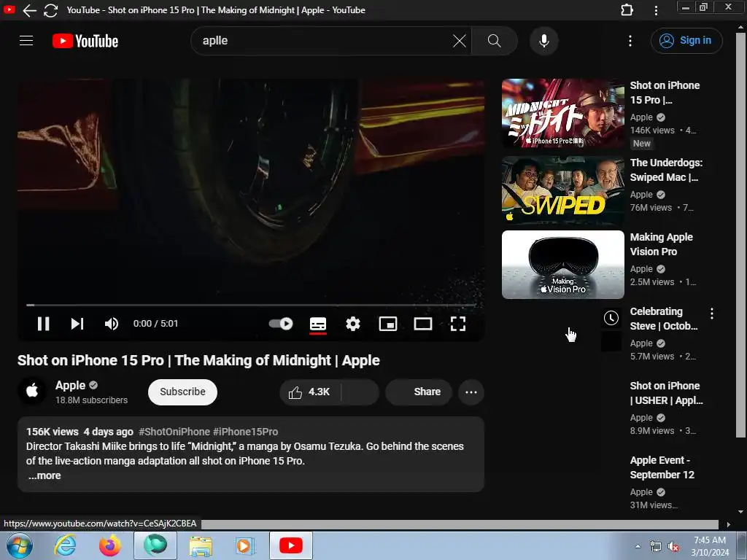Open the YouTube hamburger guide menu
747x560 pixels.
pos(26,41)
